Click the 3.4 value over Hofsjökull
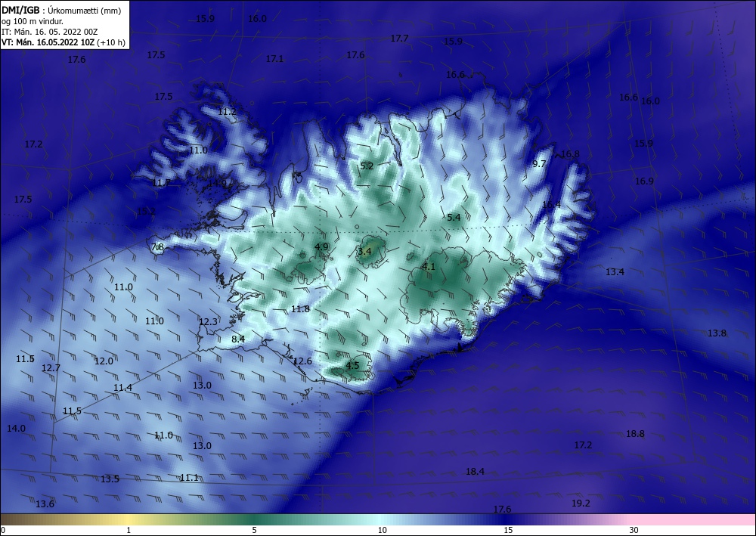 click(364, 251)
